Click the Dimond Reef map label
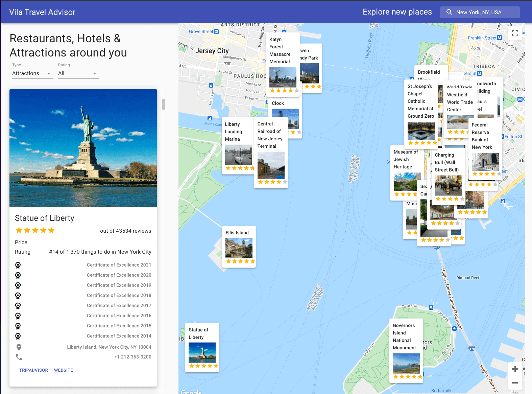 (x=468, y=278)
